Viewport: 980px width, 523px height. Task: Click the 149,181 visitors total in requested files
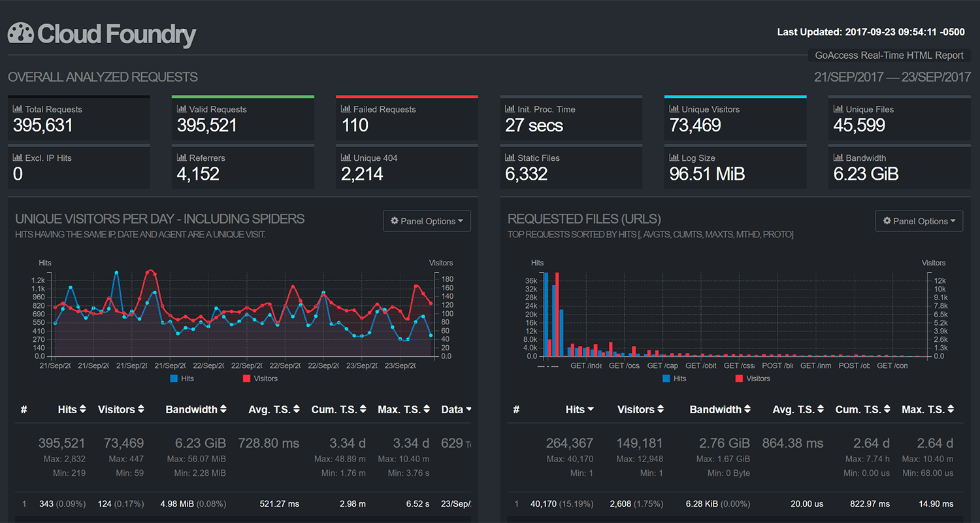[640, 443]
